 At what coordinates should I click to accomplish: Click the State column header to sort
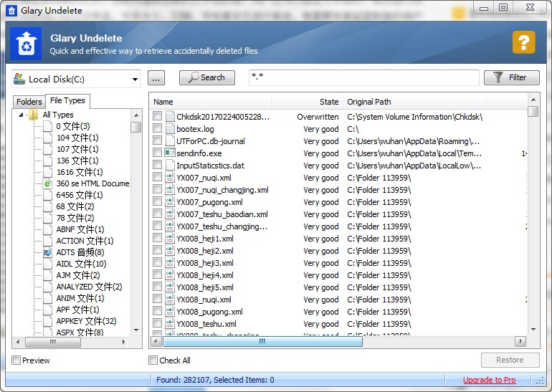(329, 102)
